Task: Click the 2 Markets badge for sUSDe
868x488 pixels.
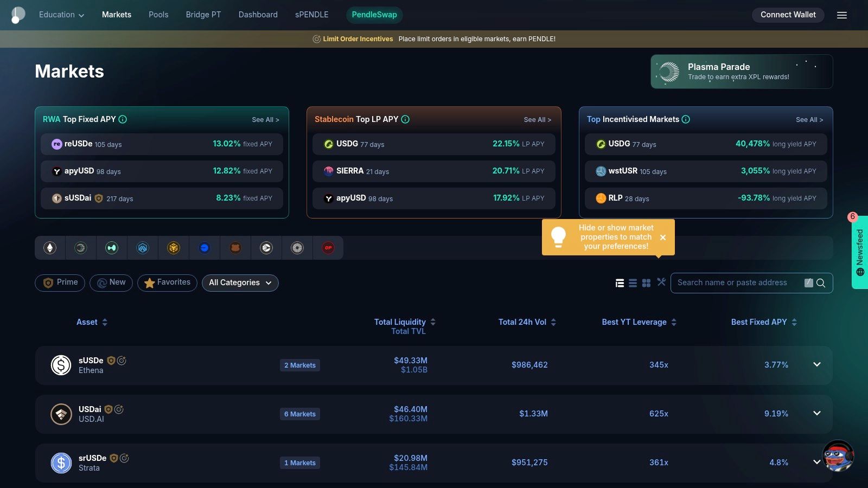Action: [x=300, y=365]
